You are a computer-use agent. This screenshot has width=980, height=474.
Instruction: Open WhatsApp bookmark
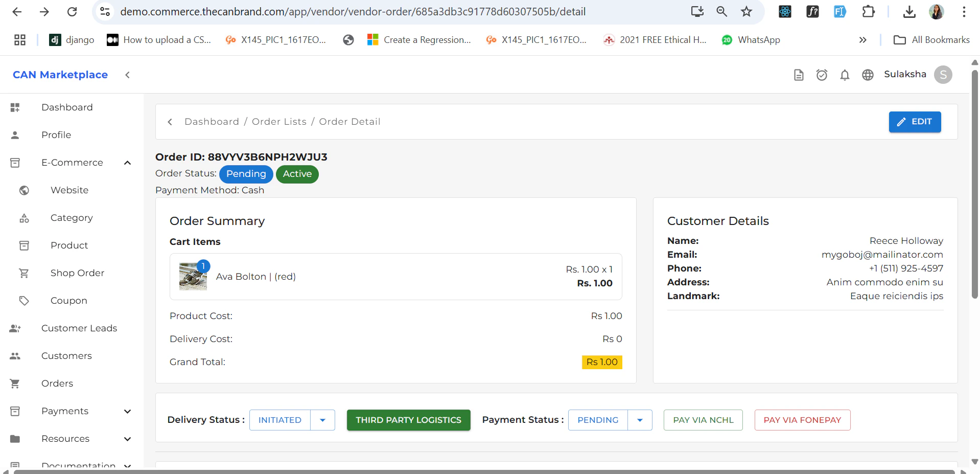tap(751, 40)
